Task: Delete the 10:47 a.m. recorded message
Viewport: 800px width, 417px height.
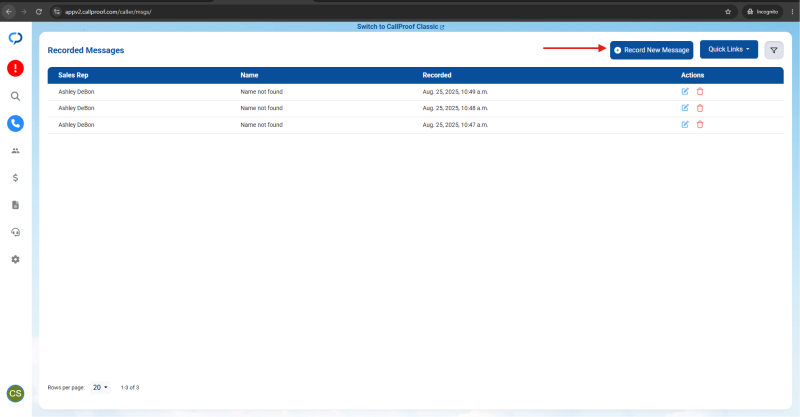Action: click(x=700, y=124)
